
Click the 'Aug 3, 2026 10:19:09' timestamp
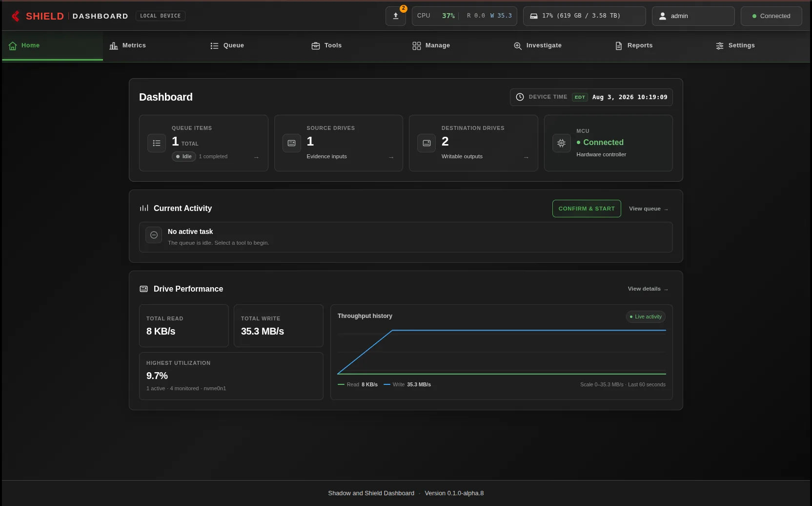[x=630, y=97]
